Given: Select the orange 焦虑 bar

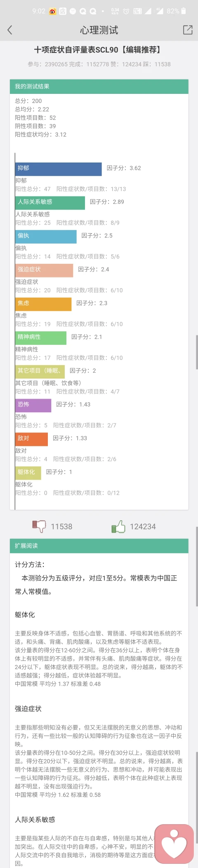Looking at the screenshot, I should [x=43, y=304].
